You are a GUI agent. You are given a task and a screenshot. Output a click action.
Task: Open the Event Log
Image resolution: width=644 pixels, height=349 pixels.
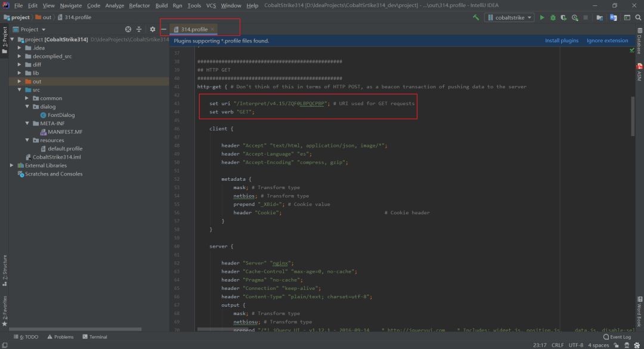[x=617, y=336]
